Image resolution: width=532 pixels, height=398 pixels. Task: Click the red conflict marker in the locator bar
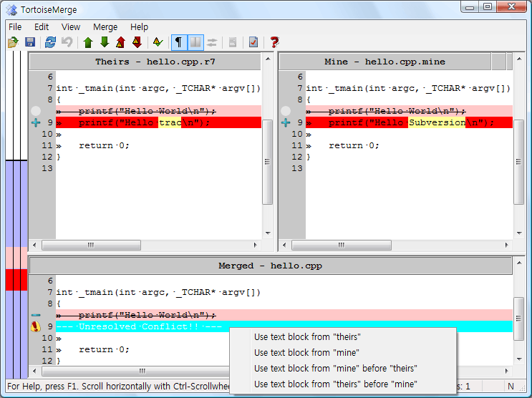pyautogui.click(x=16, y=279)
